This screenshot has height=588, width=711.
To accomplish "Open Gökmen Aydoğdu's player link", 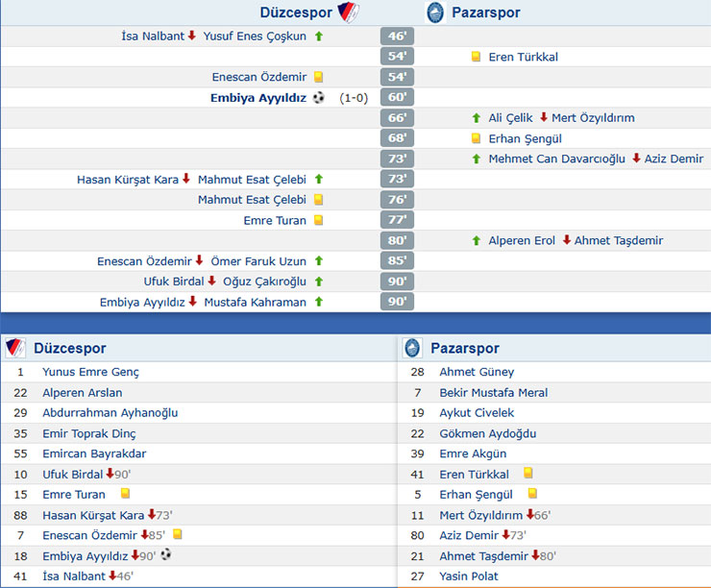I will [x=487, y=433].
